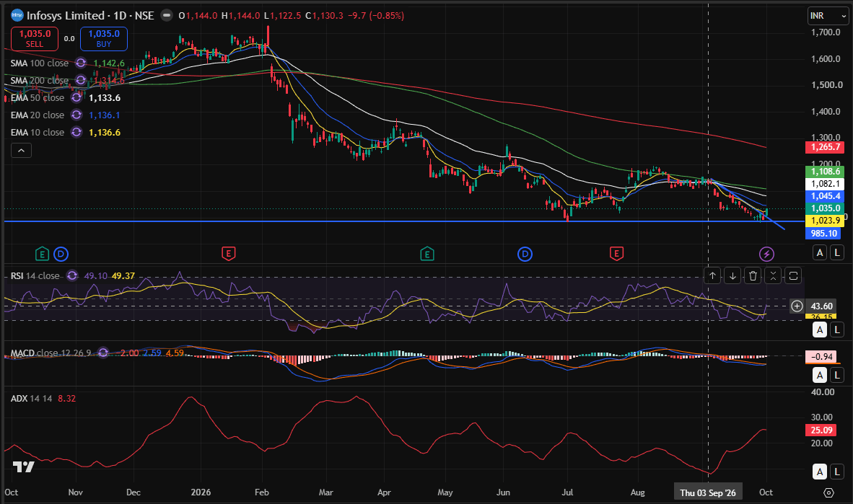The height and width of the screenshot is (504, 853).
Task: Move the RSI pane down
Action: click(732, 275)
